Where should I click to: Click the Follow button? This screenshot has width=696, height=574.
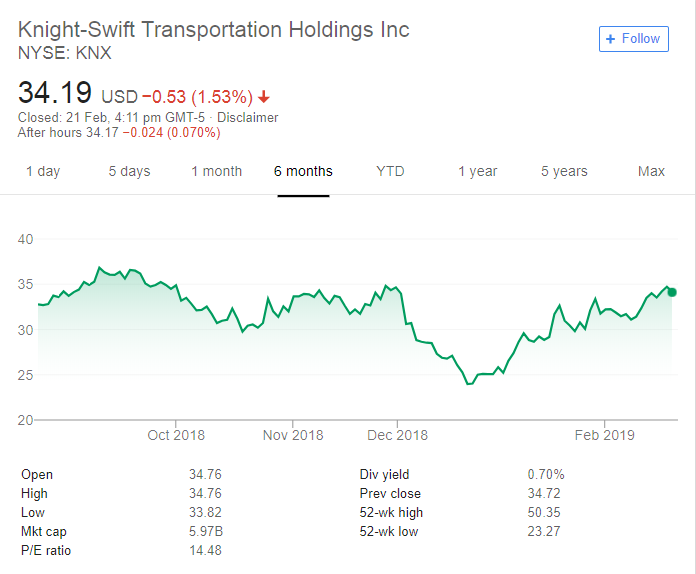coord(634,39)
